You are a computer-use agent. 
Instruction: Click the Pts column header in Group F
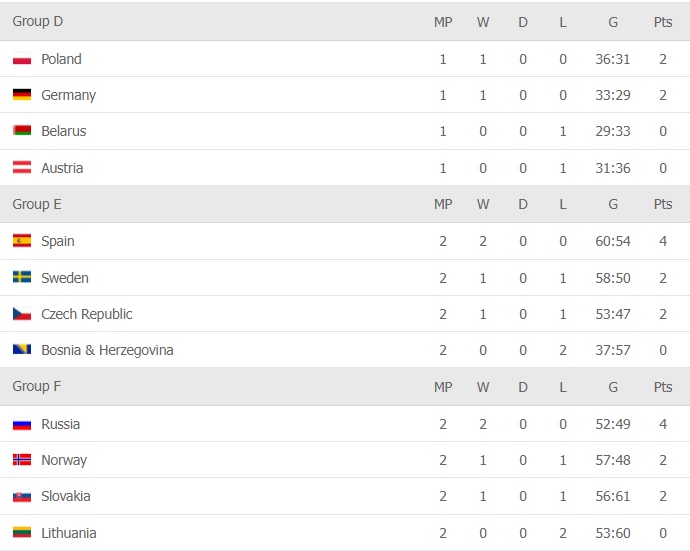coord(662,386)
